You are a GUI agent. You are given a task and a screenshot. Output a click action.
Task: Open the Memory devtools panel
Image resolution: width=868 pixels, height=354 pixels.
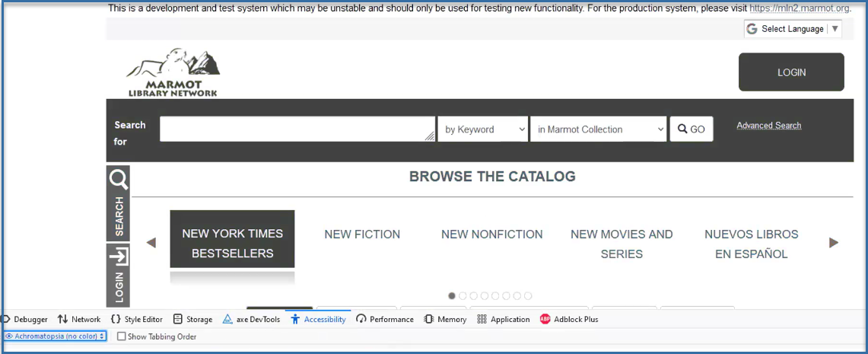click(445, 319)
